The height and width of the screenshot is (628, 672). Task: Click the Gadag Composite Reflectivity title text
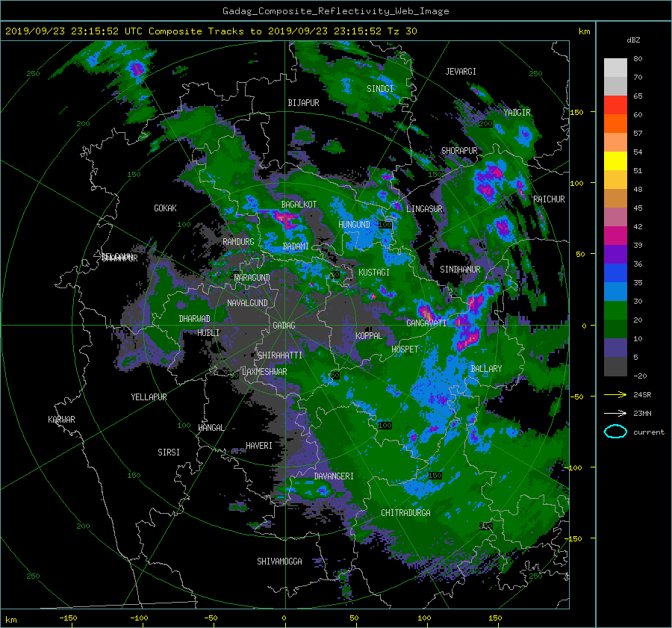click(335, 11)
